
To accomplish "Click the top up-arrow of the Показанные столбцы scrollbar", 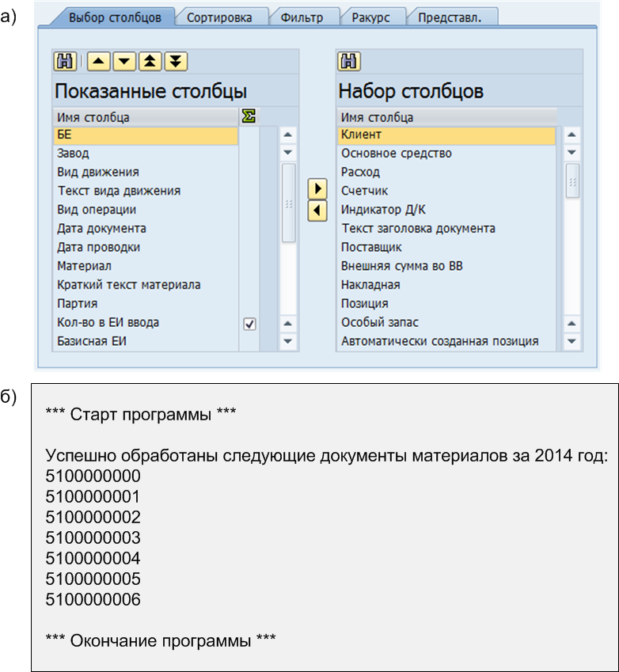I will 288,135.
